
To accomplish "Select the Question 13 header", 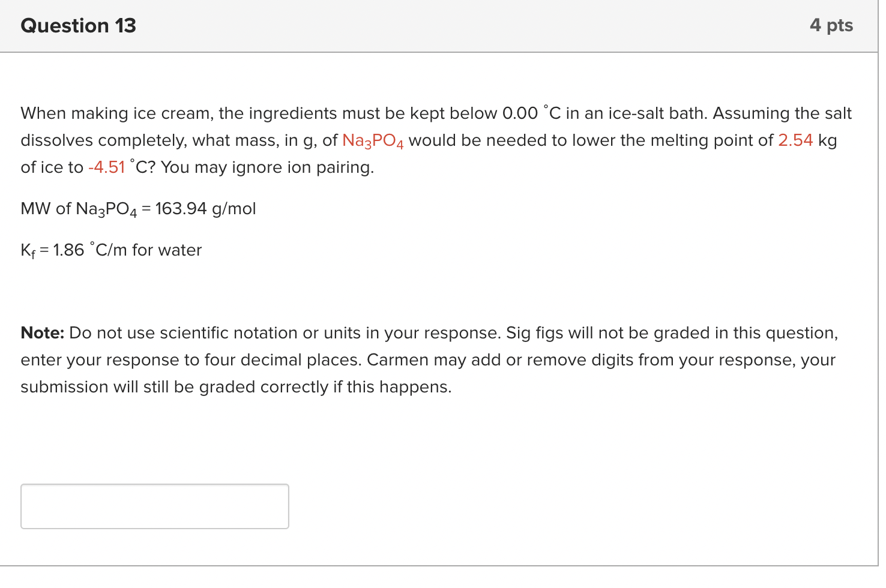I will 77,25.
